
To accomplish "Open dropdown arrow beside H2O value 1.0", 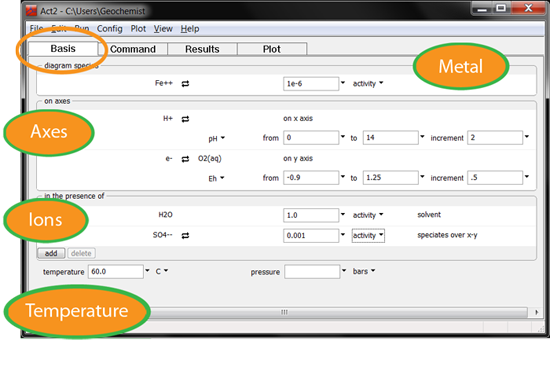I will (343, 215).
